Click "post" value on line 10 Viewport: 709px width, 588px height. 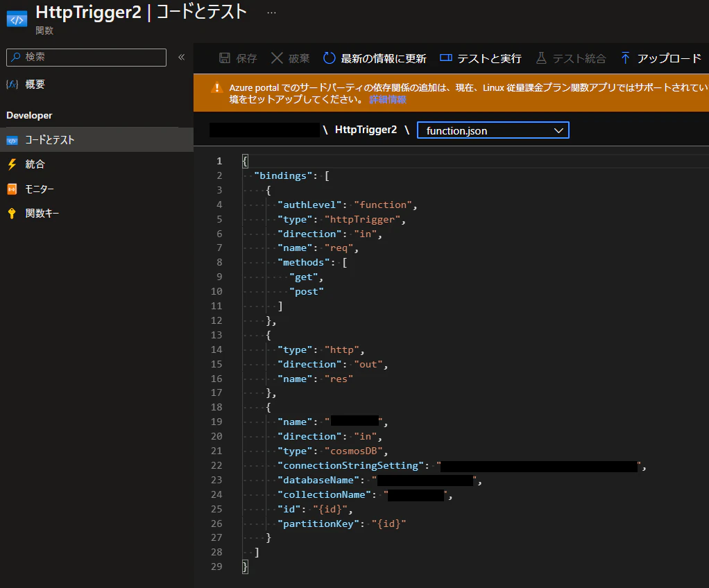[307, 291]
